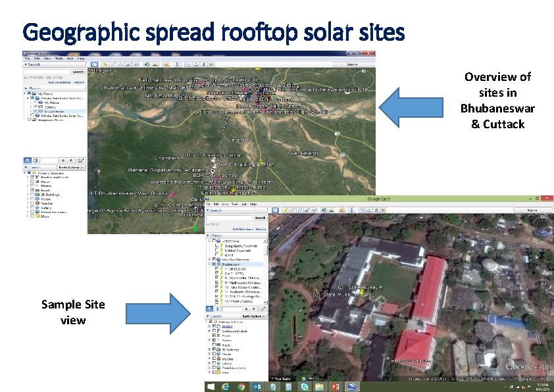Click Record a Tour icon in front window toolbar
Viewport: 554px width, 392px height.
pos(314,210)
